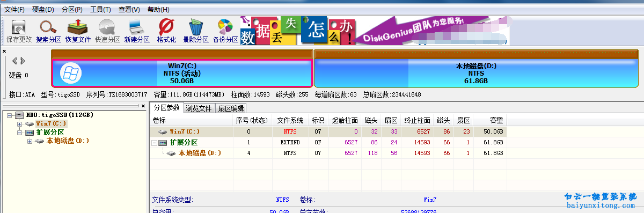Switch to the 扇区编辑 tab
This screenshot has width=644, height=213.
[231, 108]
